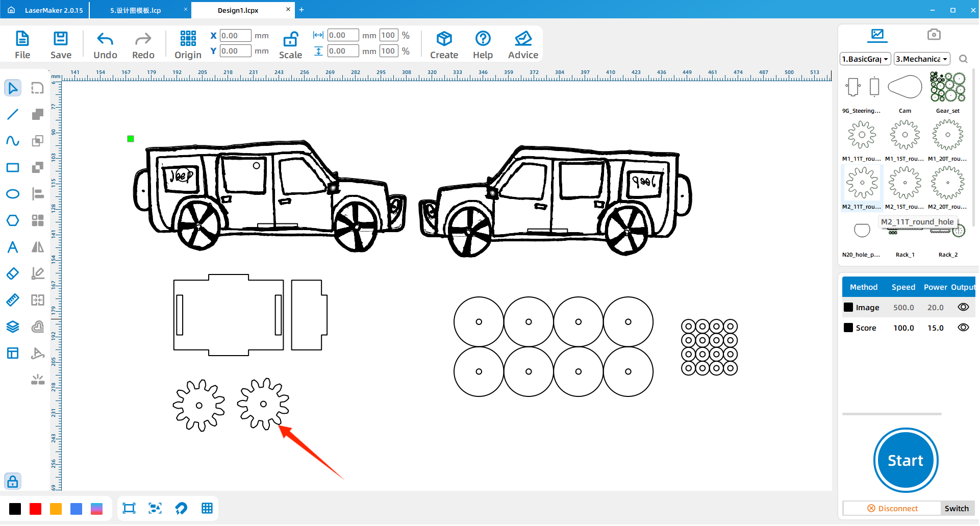Open the camera panel tab

(x=934, y=35)
